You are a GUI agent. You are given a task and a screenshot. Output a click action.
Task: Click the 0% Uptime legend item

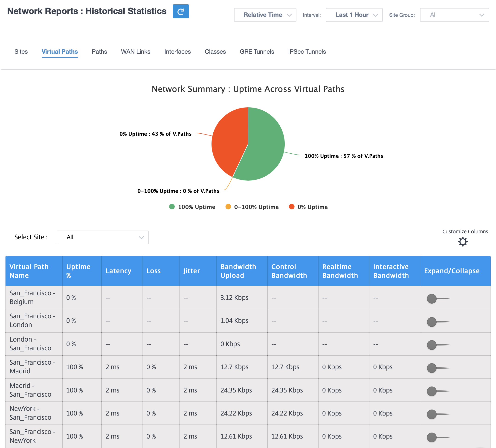click(x=308, y=207)
